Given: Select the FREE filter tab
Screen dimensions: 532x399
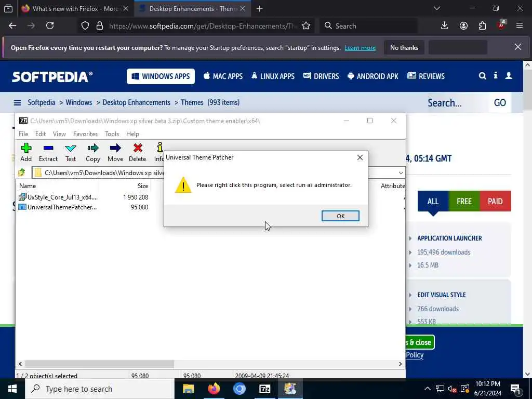Looking at the screenshot, I should pos(464,201).
